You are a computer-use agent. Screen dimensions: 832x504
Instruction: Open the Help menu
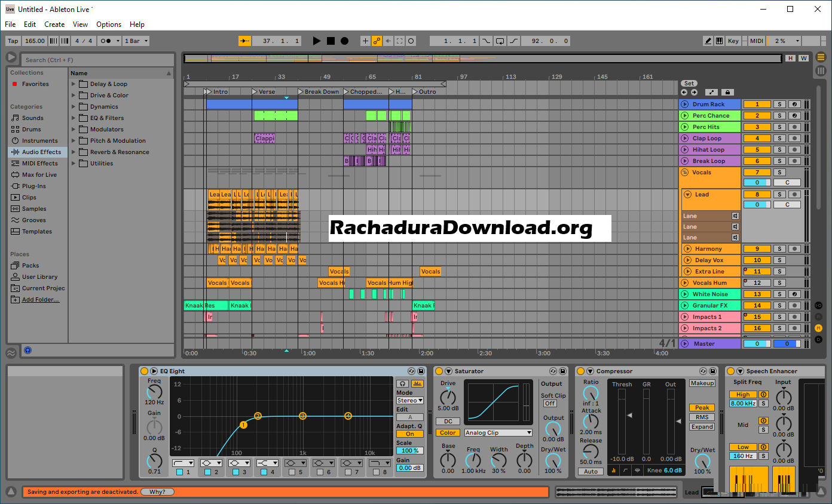point(137,24)
